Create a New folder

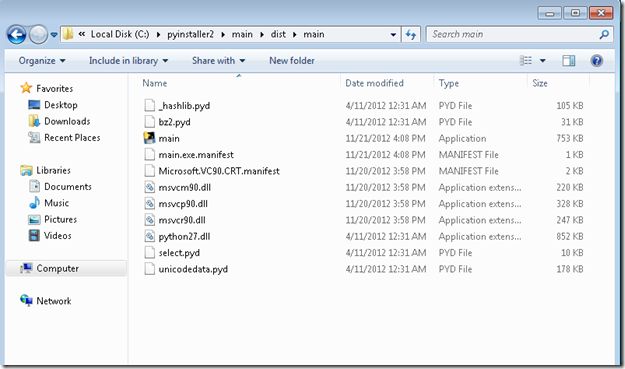coord(292,61)
